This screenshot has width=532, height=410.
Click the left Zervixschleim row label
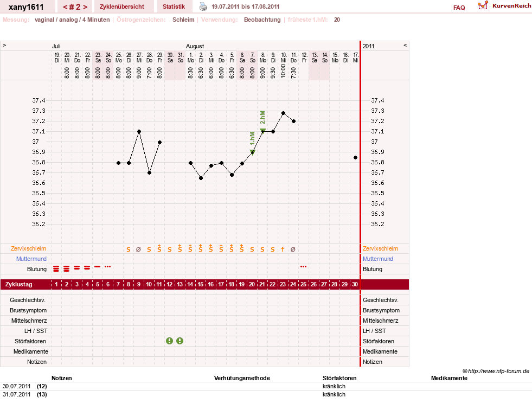[x=29, y=248]
